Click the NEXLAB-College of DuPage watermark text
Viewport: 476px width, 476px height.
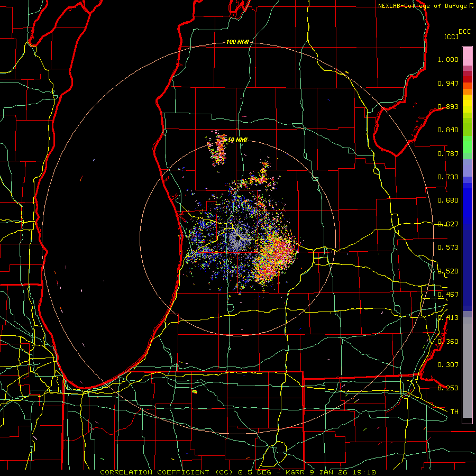425,6
